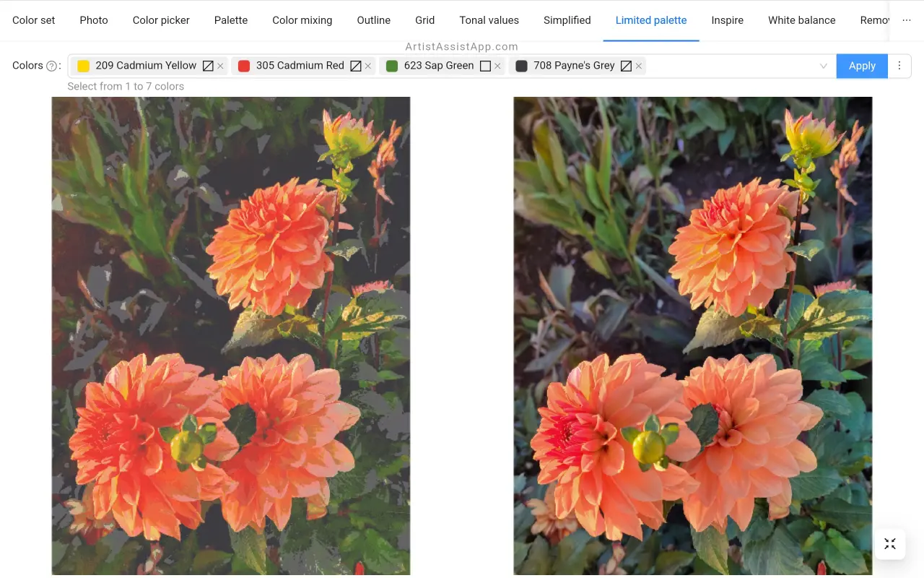Remove 305 Cadmium Red from colors

368,66
